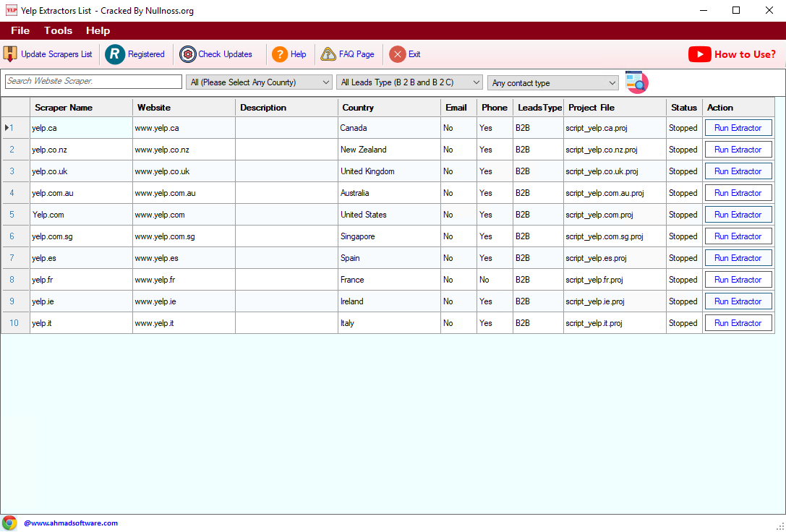Open the Help menu
Viewport: 786px width, 532px height.
click(98, 30)
